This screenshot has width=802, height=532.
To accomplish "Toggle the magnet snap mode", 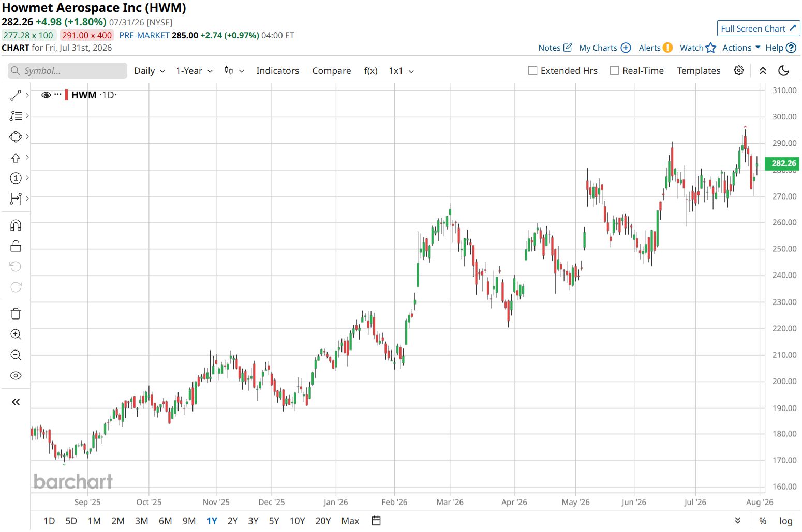I will (x=16, y=225).
